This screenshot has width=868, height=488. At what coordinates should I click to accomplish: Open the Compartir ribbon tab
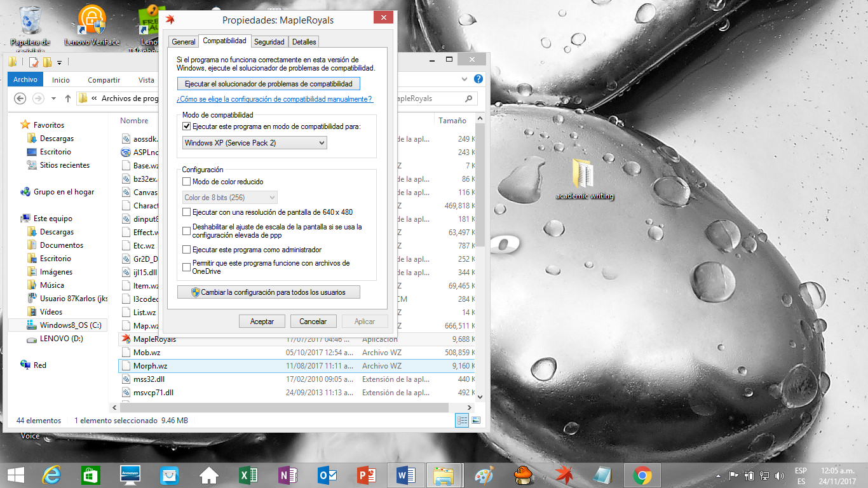[104, 80]
